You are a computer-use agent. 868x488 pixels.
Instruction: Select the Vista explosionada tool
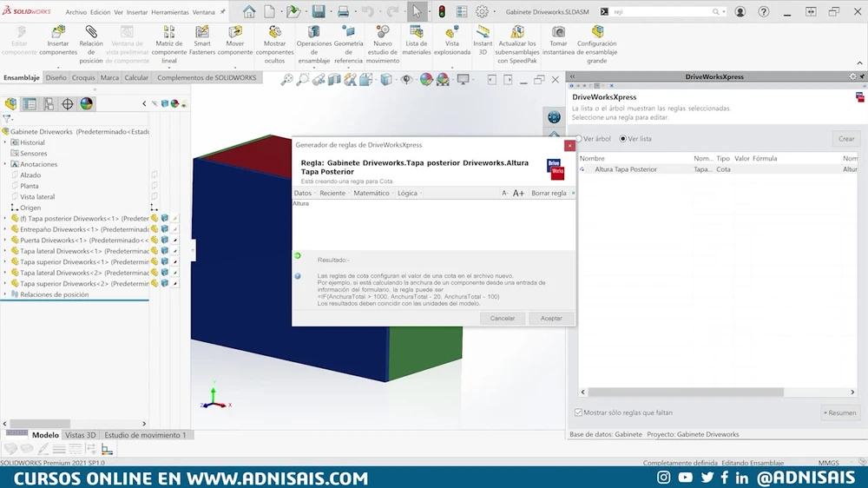(x=451, y=41)
